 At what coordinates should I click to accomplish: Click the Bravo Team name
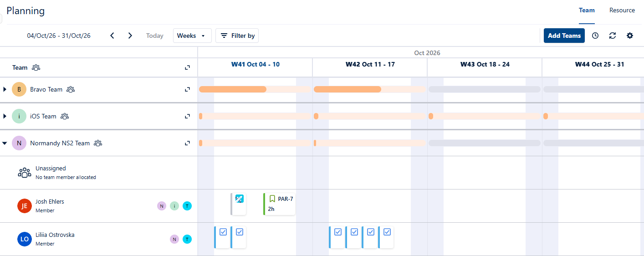(46, 89)
